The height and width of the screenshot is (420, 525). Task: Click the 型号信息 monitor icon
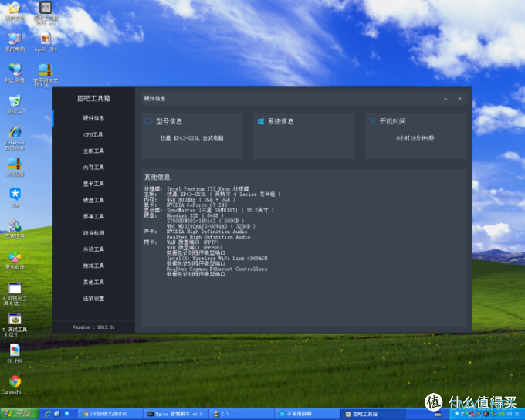pos(148,121)
